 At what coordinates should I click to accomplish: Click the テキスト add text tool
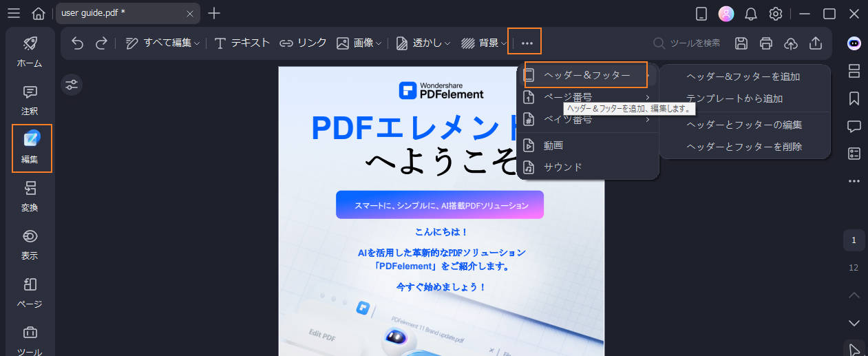[x=242, y=43]
